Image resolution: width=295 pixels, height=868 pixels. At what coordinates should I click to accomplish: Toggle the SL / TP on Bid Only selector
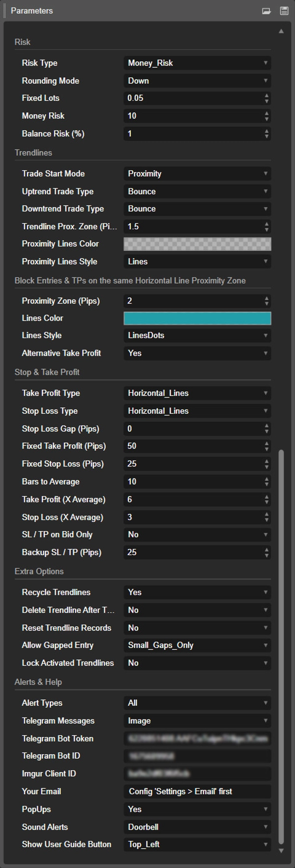(x=197, y=535)
